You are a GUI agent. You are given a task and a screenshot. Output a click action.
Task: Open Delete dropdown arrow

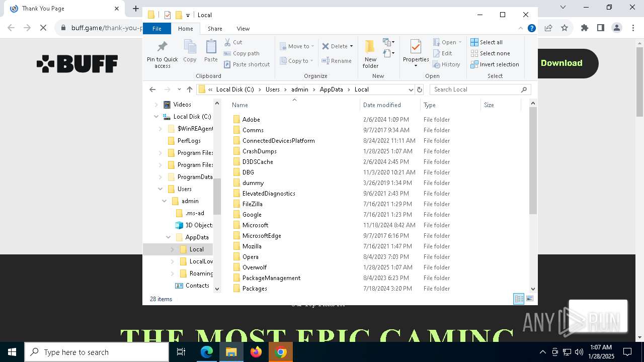tap(351, 46)
